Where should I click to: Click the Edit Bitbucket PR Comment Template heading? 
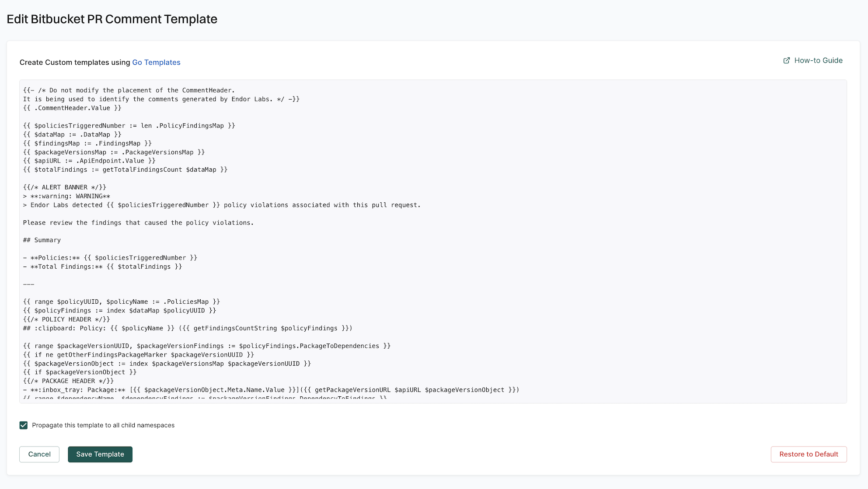click(112, 19)
